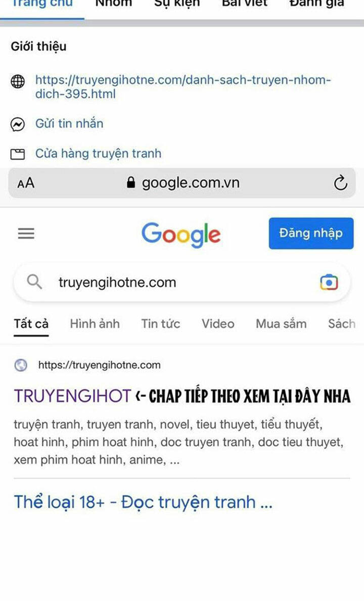Open Google hamburger menu
The width and height of the screenshot is (364, 601).
coord(26,233)
